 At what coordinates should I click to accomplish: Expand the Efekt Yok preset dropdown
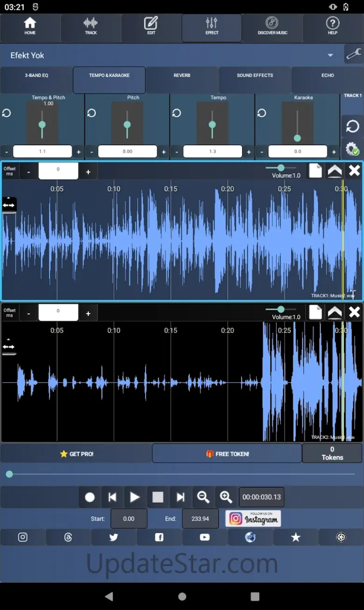click(x=330, y=55)
